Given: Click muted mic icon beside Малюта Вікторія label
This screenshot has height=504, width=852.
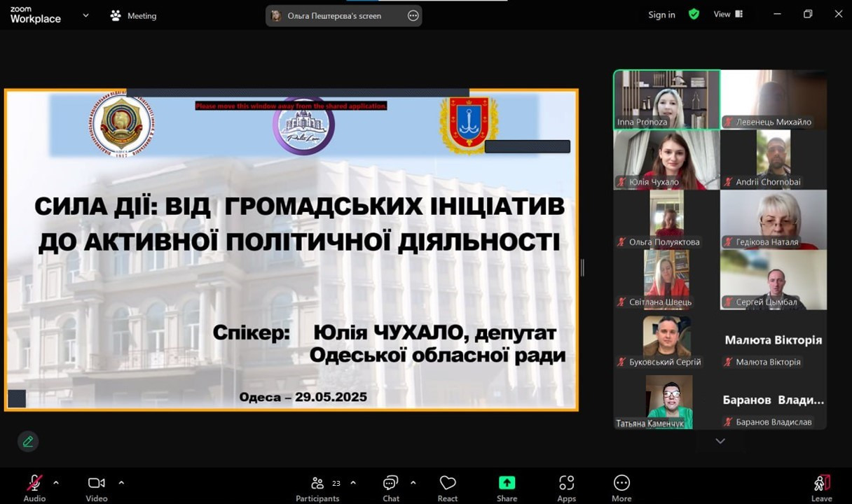Looking at the screenshot, I should (x=729, y=362).
